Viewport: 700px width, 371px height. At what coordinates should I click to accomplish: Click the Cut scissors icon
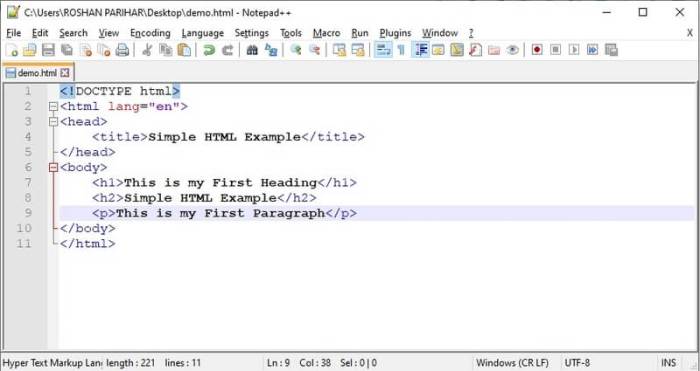[x=146, y=50]
